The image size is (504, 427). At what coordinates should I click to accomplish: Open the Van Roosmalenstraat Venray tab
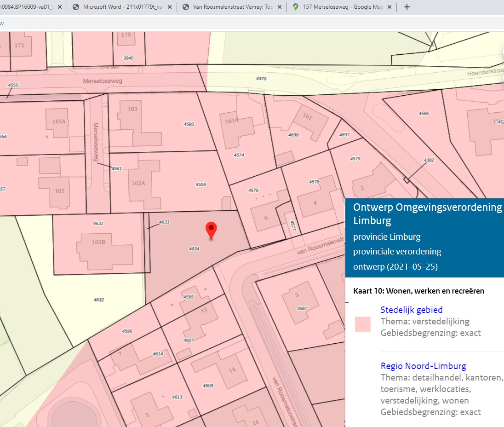click(233, 7)
